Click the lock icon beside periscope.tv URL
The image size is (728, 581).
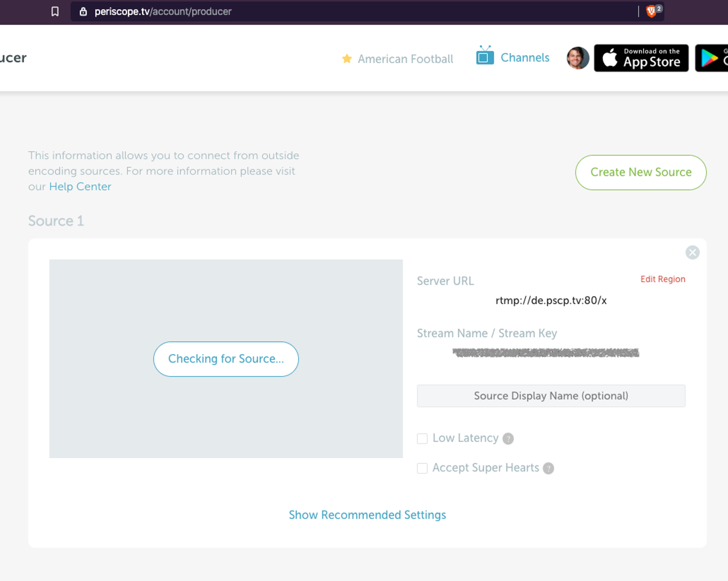click(83, 12)
